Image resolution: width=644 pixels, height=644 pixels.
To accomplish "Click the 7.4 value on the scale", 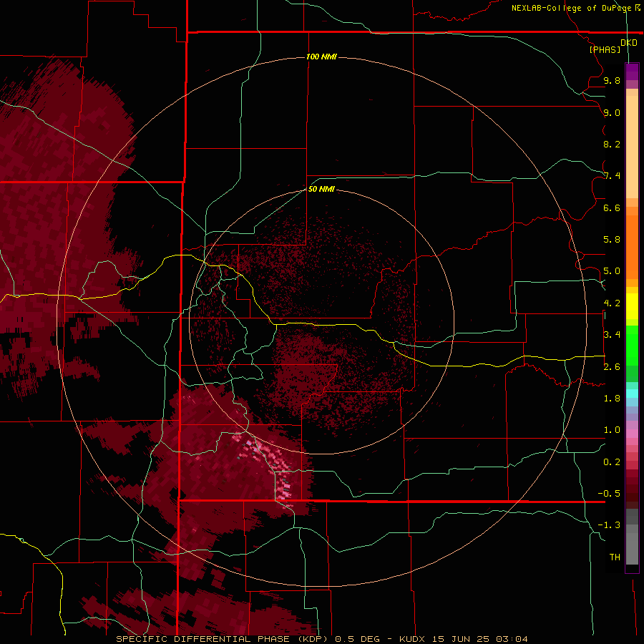I will click(612, 176).
